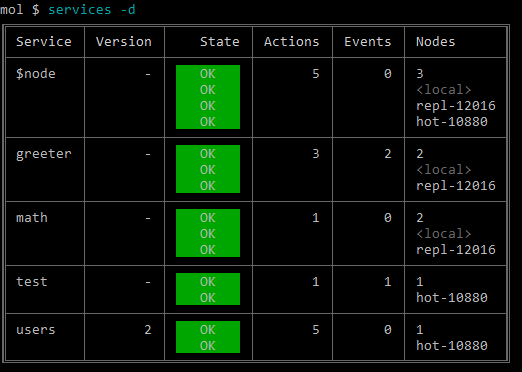Click the node count 1 in users row

pyautogui.click(x=420, y=330)
